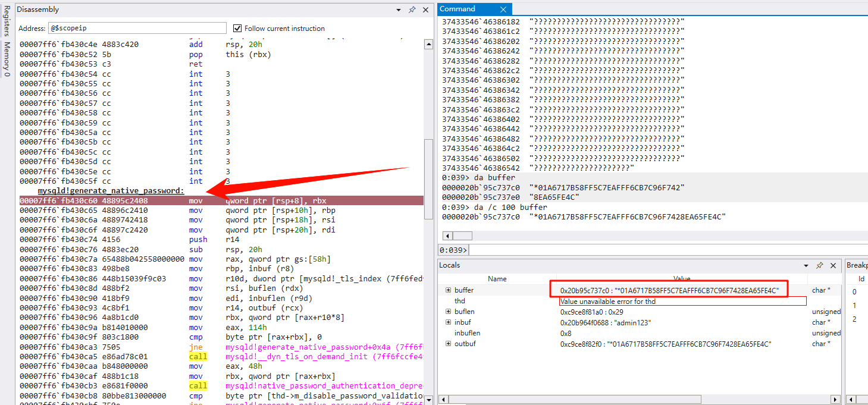
Task: Select the thd row in Locals
Action: 640,301
